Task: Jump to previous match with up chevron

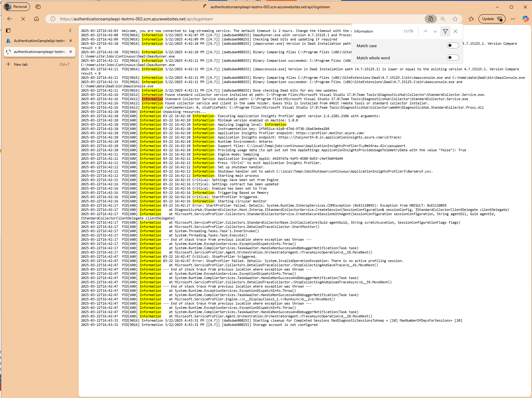Action: 425,31
